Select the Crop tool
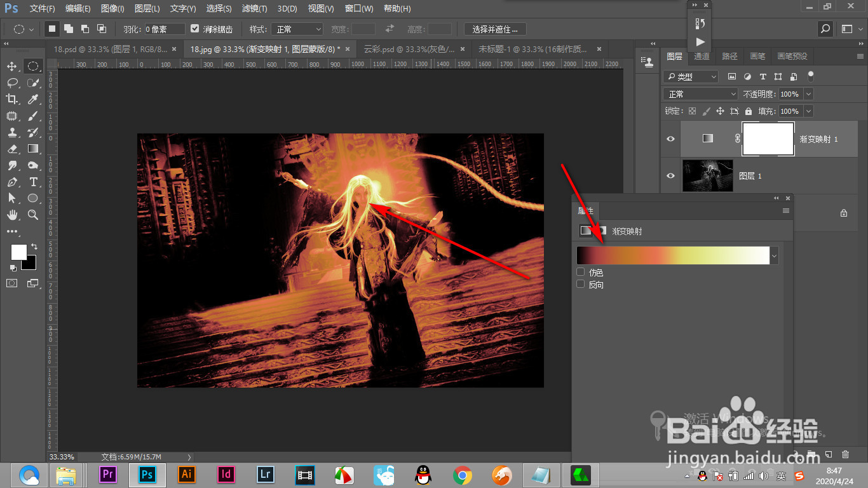Image resolution: width=868 pixels, height=488 pixels. coord(12,100)
